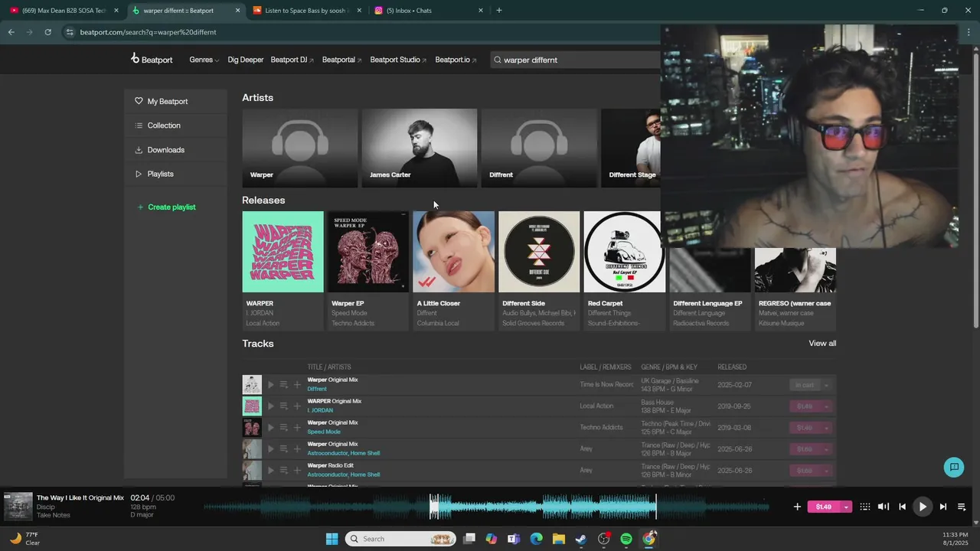Open the player's grid options icon
The width and height of the screenshot is (980, 551).
pyautogui.click(x=865, y=507)
